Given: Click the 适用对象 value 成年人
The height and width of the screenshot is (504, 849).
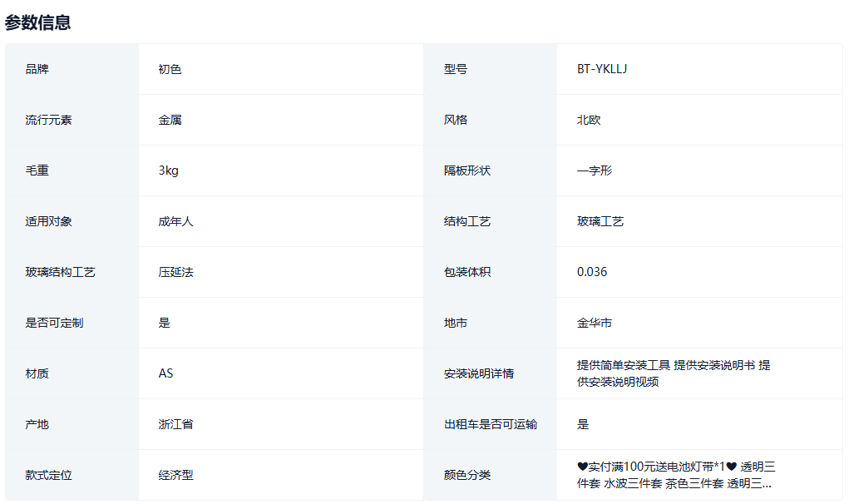Looking at the screenshot, I should (175, 221).
